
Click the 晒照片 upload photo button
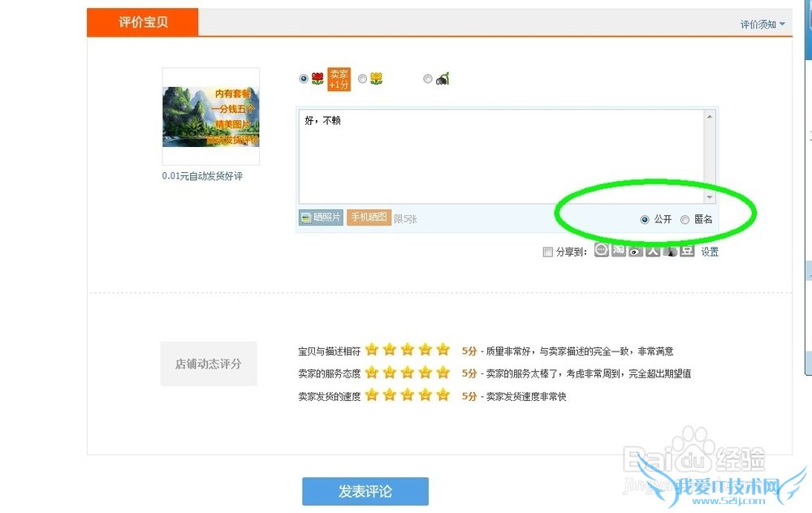click(321, 218)
